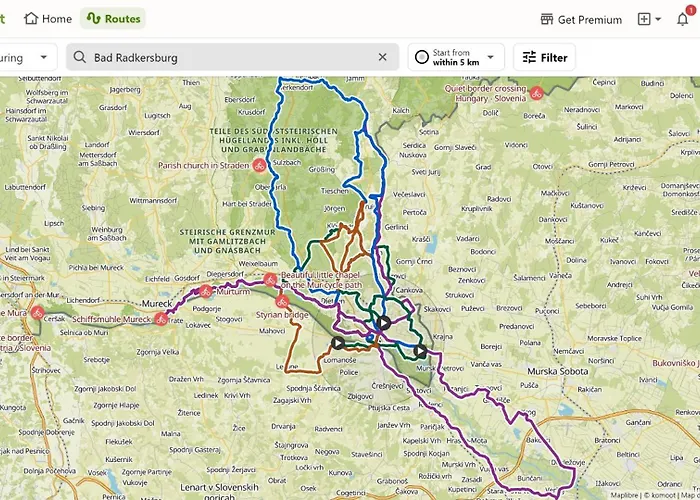This screenshot has height=500, width=700.
Task: Click the Get Premium link
Action: click(x=580, y=19)
